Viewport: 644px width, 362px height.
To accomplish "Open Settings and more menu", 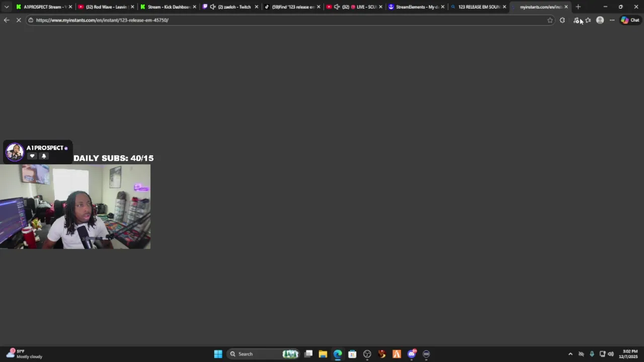I will 612,20.
